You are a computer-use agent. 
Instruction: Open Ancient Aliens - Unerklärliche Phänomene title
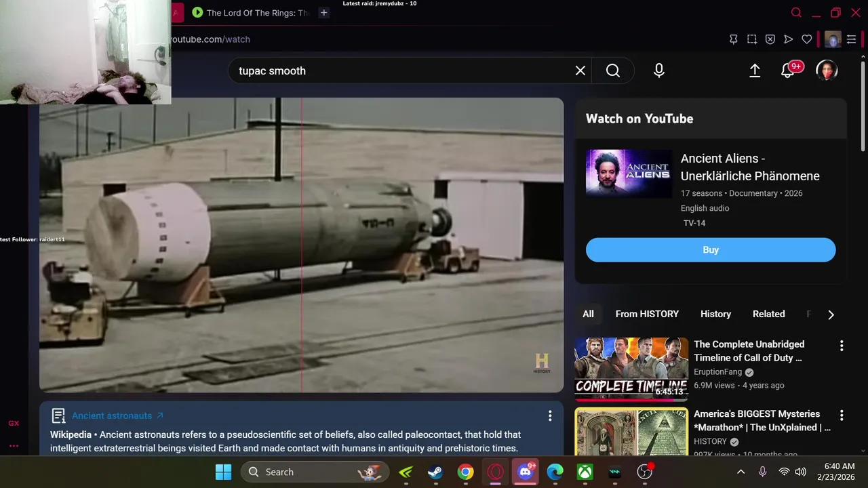coord(750,167)
